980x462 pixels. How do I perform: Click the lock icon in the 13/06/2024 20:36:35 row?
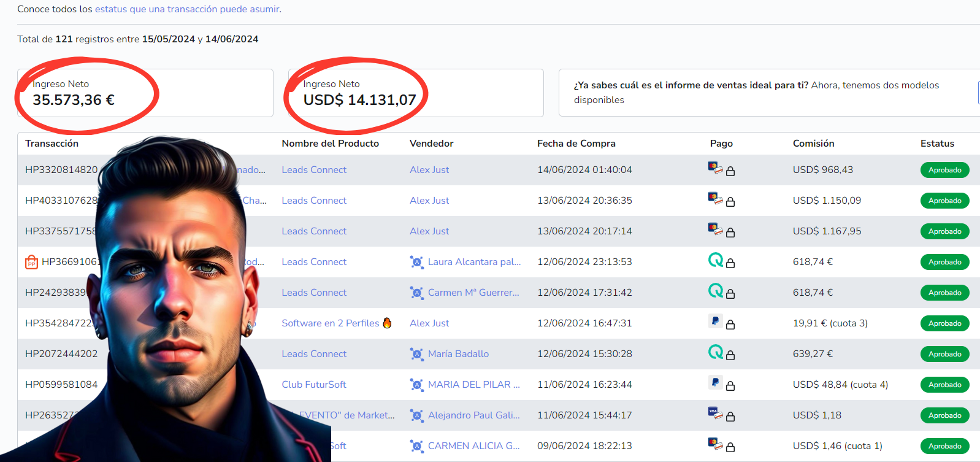[730, 202]
